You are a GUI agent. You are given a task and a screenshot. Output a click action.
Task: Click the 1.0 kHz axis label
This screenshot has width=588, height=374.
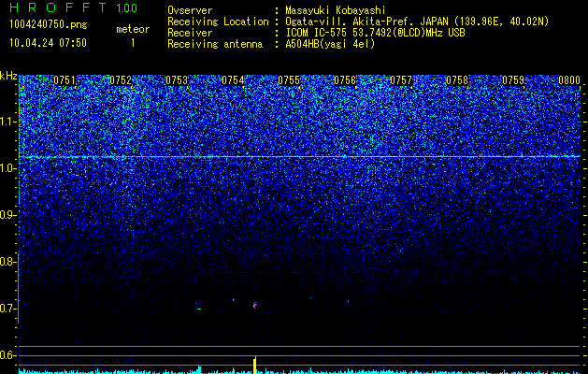click(7, 168)
